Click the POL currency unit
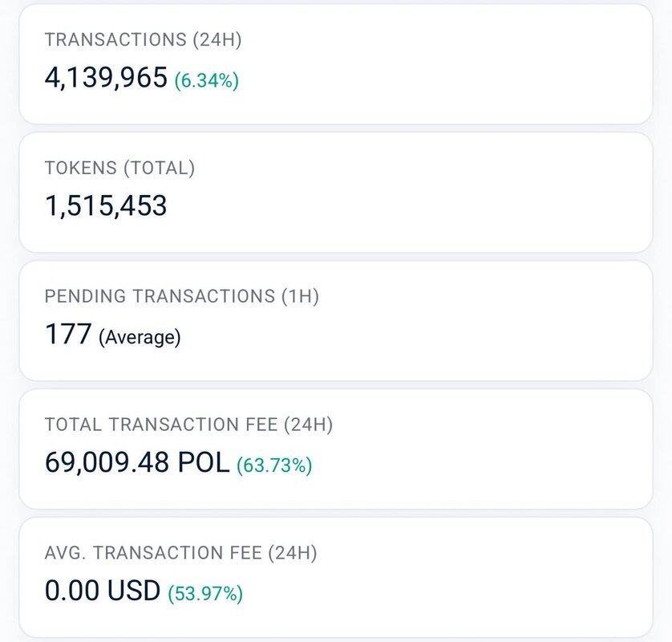 click(x=206, y=463)
